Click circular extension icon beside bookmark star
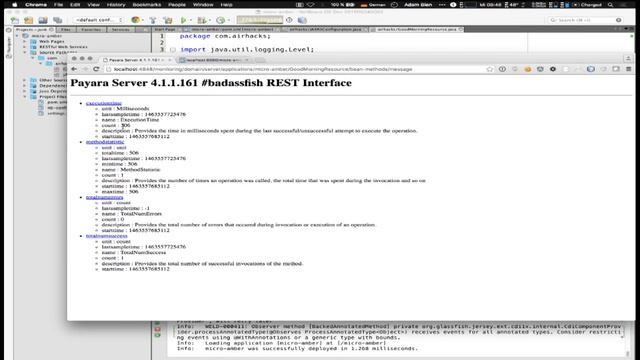This screenshot has width=640, height=360. pos(502,69)
